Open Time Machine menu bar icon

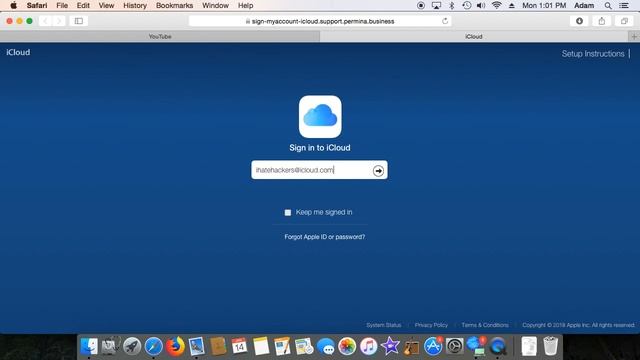click(x=467, y=5)
